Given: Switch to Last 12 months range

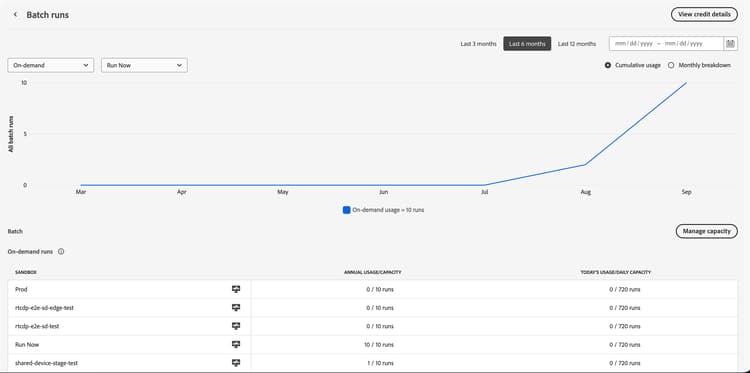Looking at the screenshot, I should [577, 44].
